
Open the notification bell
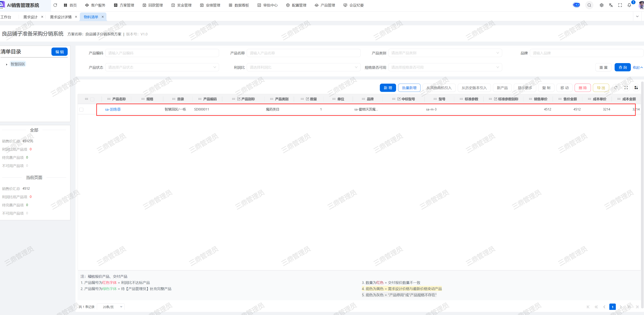click(629, 5)
